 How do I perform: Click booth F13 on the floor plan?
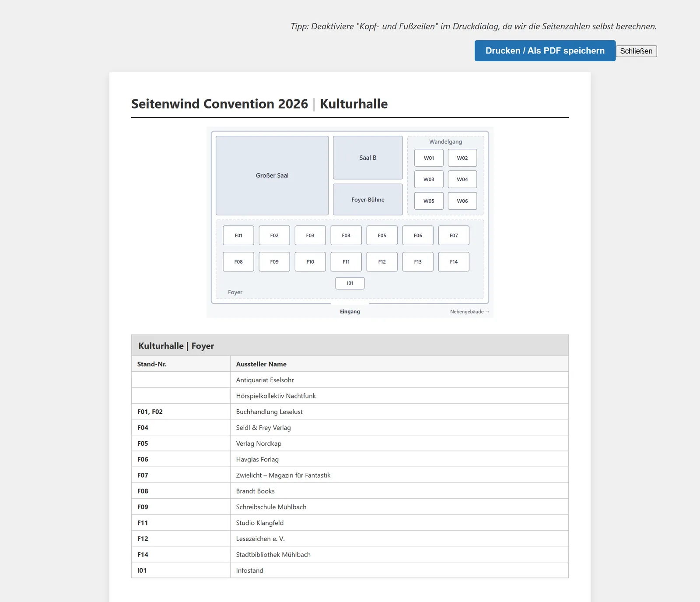pyautogui.click(x=418, y=262)
